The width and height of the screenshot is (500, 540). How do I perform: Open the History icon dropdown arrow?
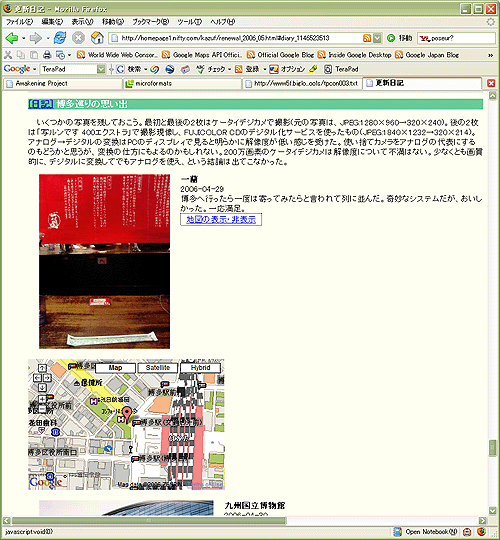[x=69, y=55]
